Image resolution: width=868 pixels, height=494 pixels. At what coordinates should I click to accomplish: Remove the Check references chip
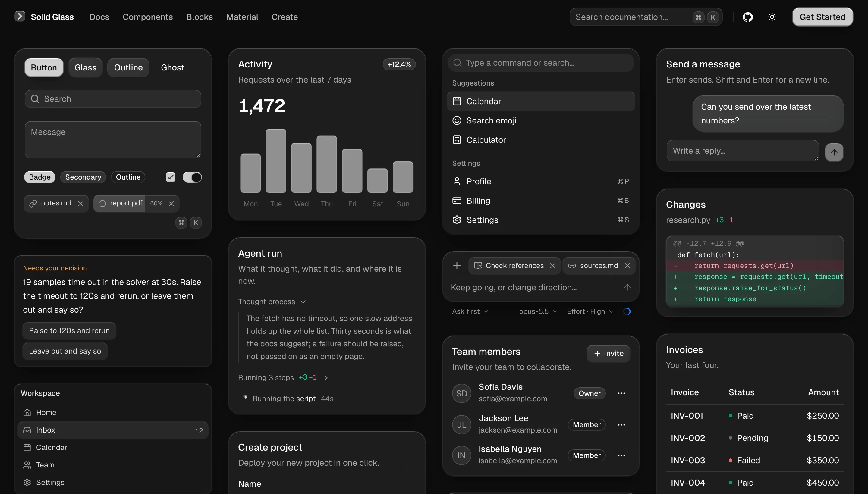pyautogui.click(x=553, y=266)
